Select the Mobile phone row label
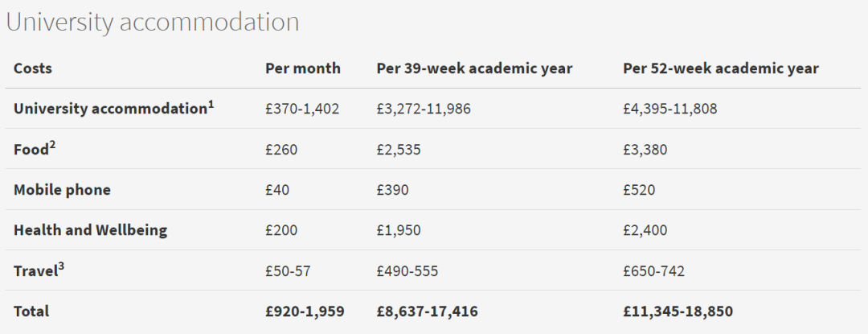The width and height of the screenshot is (868, 334). 62,190
